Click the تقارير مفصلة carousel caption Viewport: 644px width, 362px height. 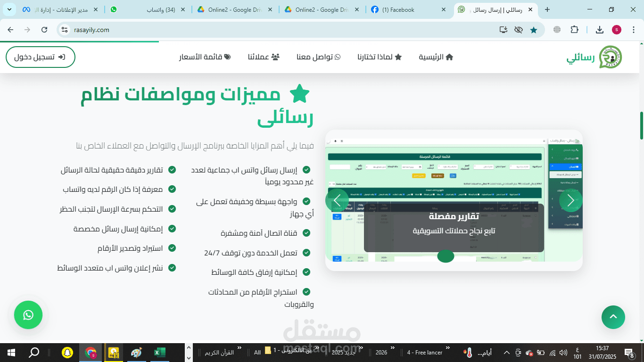click(x=454, y=216)
